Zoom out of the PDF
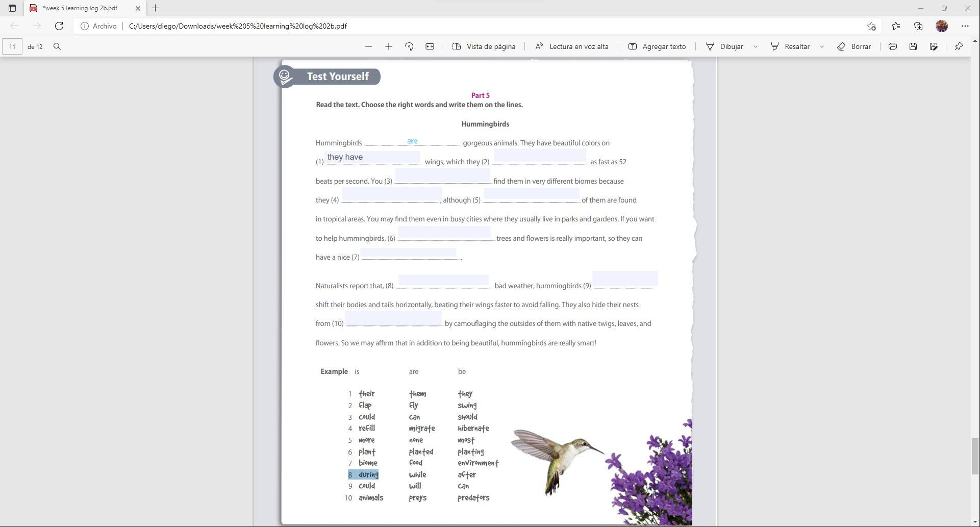 click(368, 46)
